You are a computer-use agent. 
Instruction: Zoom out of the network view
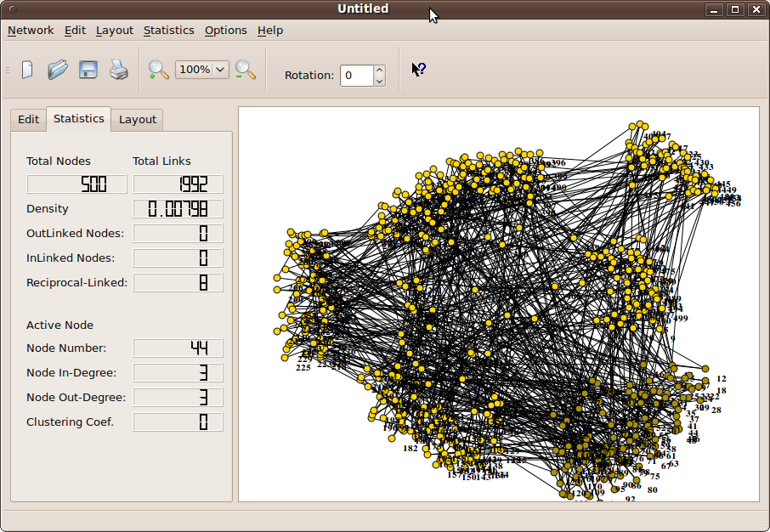pos(246,70)
